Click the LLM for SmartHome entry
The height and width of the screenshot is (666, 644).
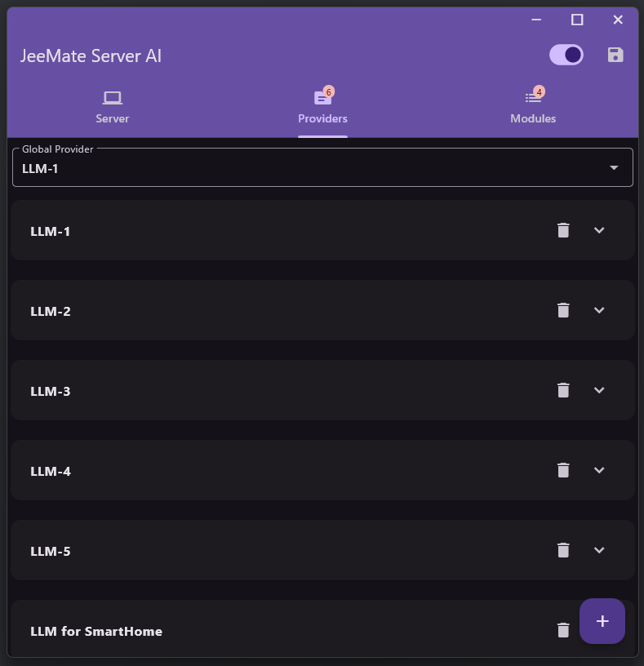point(96,631)
